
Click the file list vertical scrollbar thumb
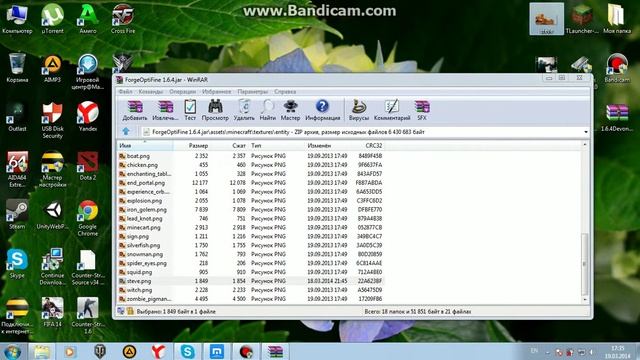coord(585,264)
